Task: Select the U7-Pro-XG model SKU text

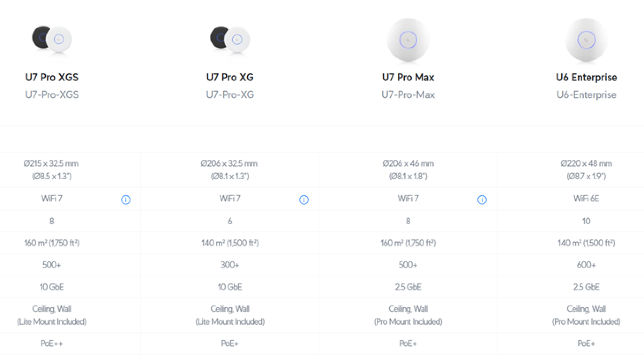Action: (230, 95)
